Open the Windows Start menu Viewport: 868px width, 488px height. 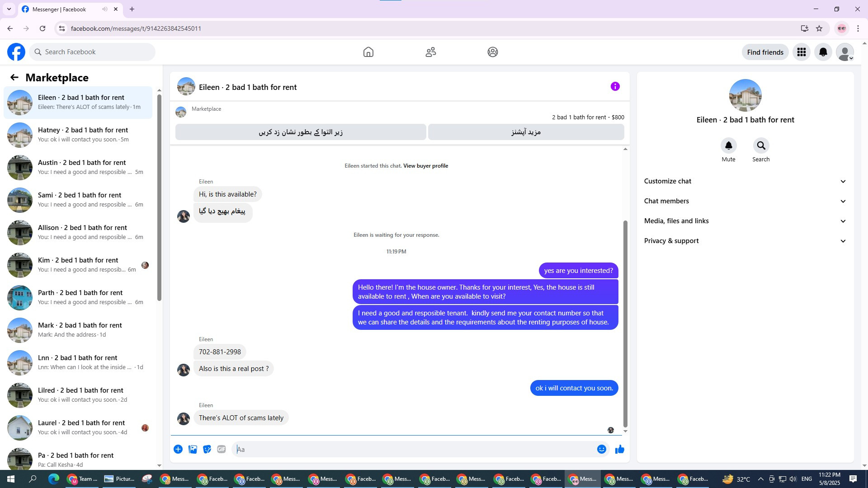(11, 479)
